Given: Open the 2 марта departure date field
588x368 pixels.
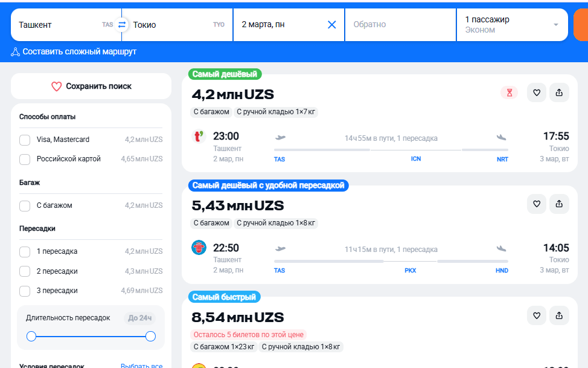Looking at the screenshot, I should (289, 25).
